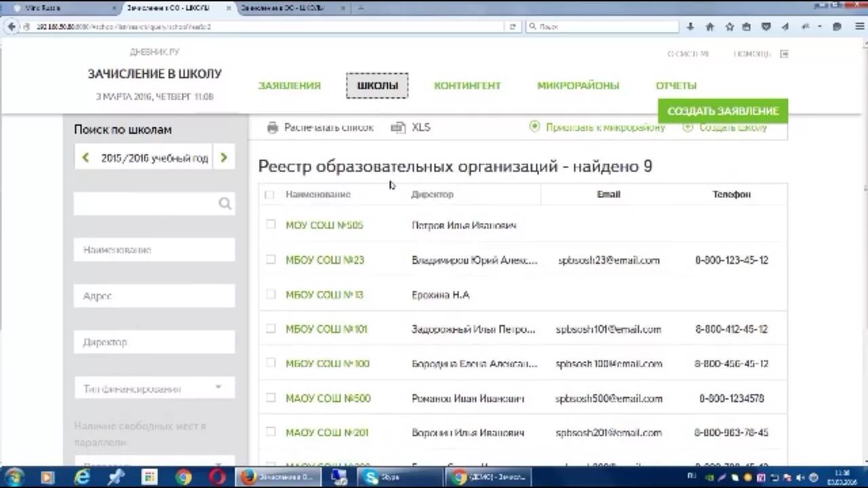Image resolution: width=868 pixels, height=488 pixels.
Task: Open the ШКОЛЫ section
Action: [377, 85]
